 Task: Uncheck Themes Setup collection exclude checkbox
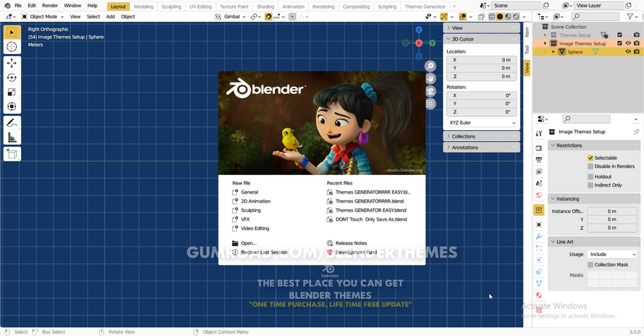620,35
